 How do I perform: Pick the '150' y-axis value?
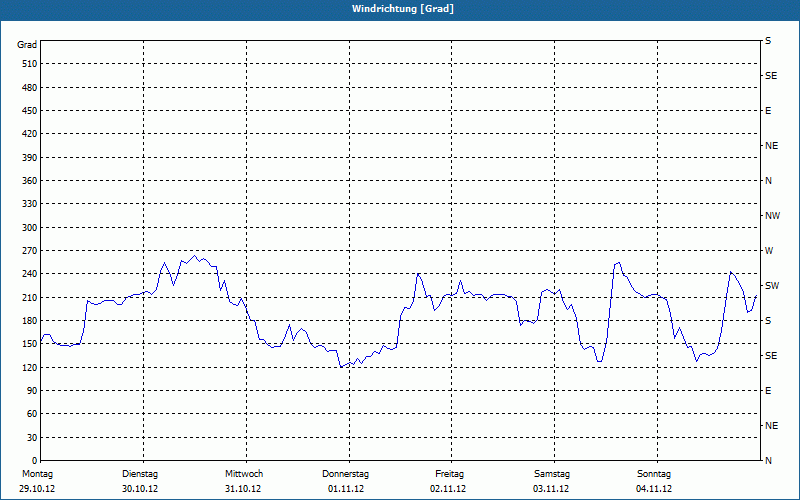29,344
